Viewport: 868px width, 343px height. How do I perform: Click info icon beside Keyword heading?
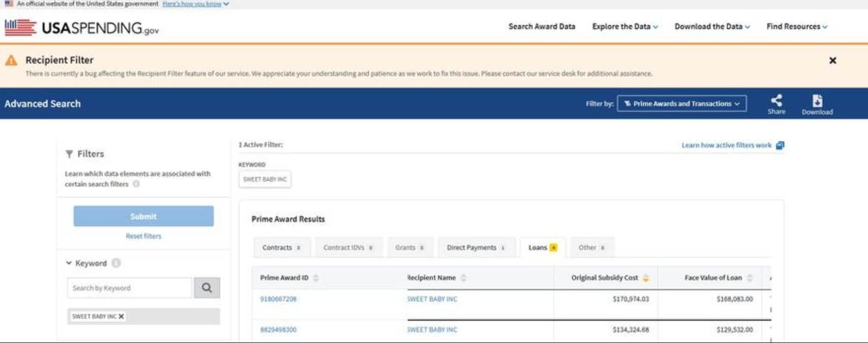[116, 263]
